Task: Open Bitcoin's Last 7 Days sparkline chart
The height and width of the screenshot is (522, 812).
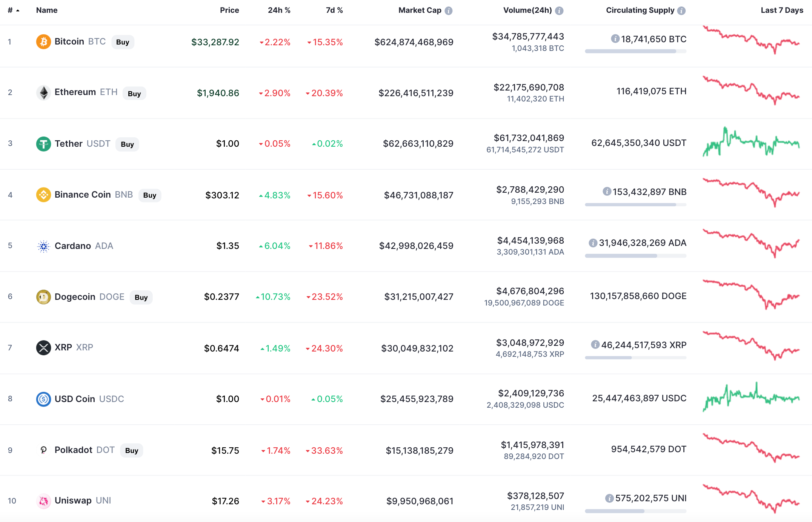Action: (751, 40)
